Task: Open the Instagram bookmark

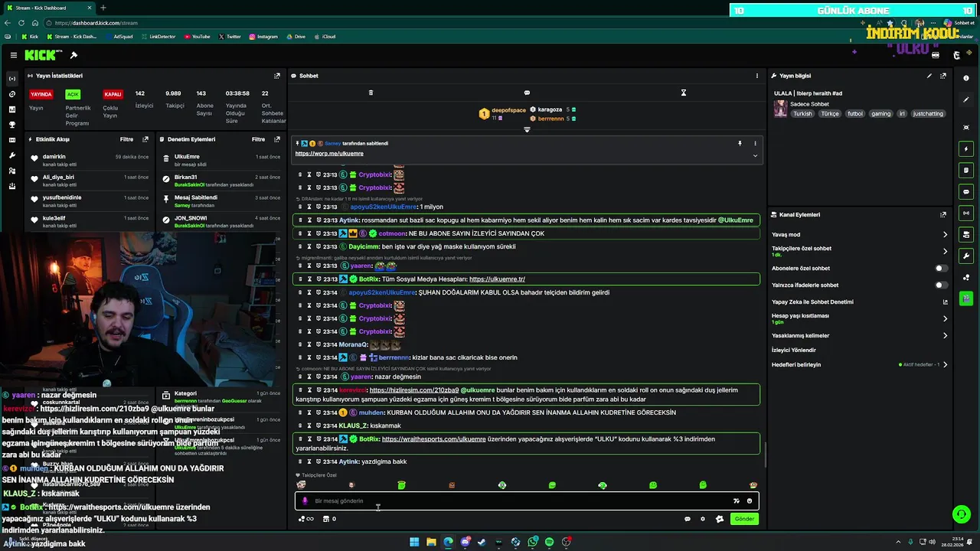Action: (263, 37)
